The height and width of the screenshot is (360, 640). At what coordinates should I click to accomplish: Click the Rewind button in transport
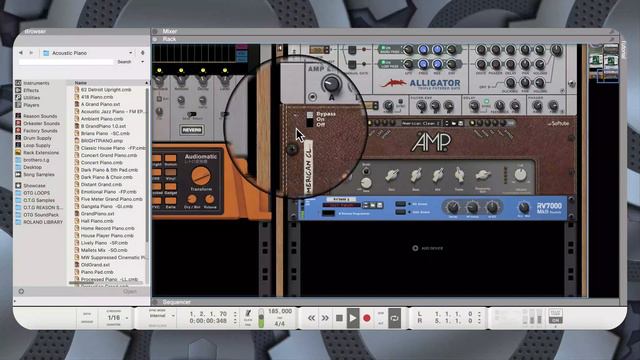tap(311, 318)
